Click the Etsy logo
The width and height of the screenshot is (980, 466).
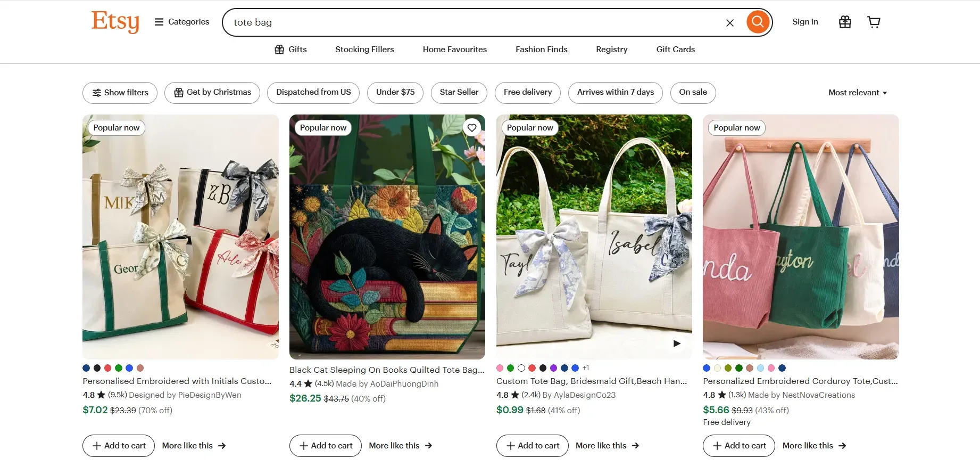click(115, 22)
